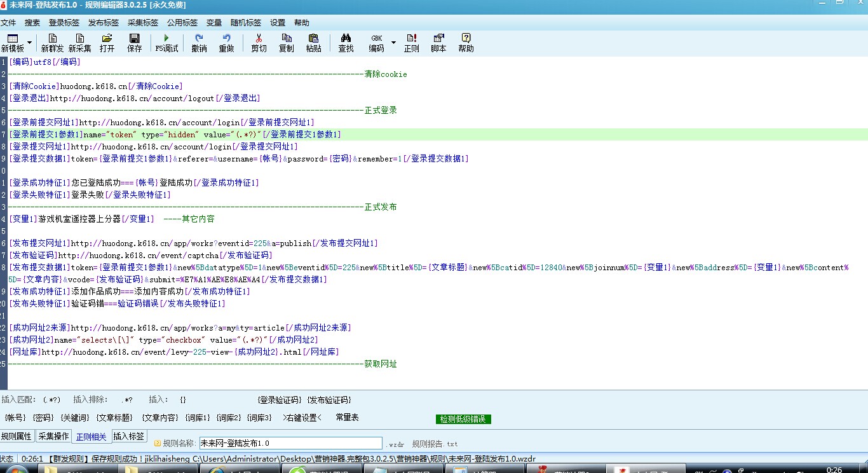Undo with the 撤销 toolbar icon

[x=199, y=43]
